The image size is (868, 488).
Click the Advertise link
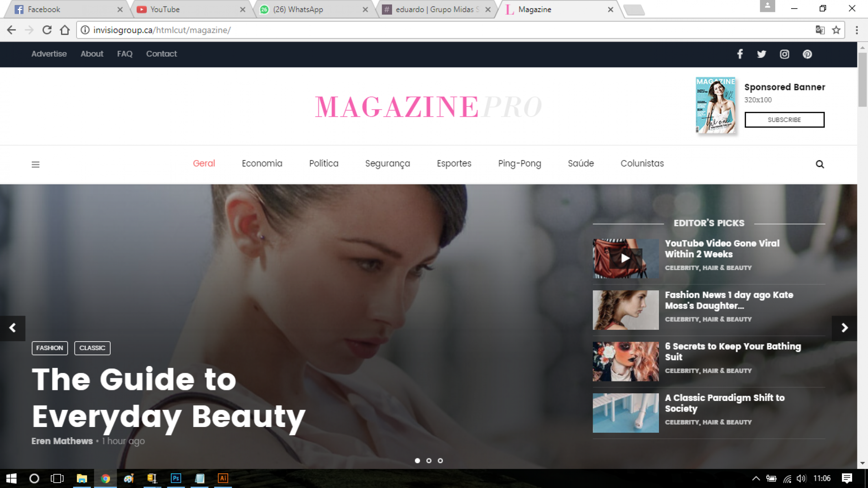pyautogui.click(x=49, y=54)
